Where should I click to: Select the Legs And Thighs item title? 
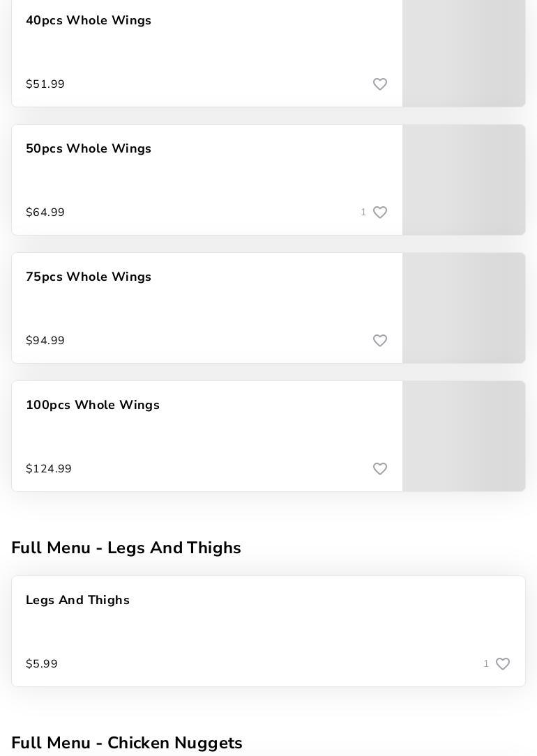pos(77,601)
